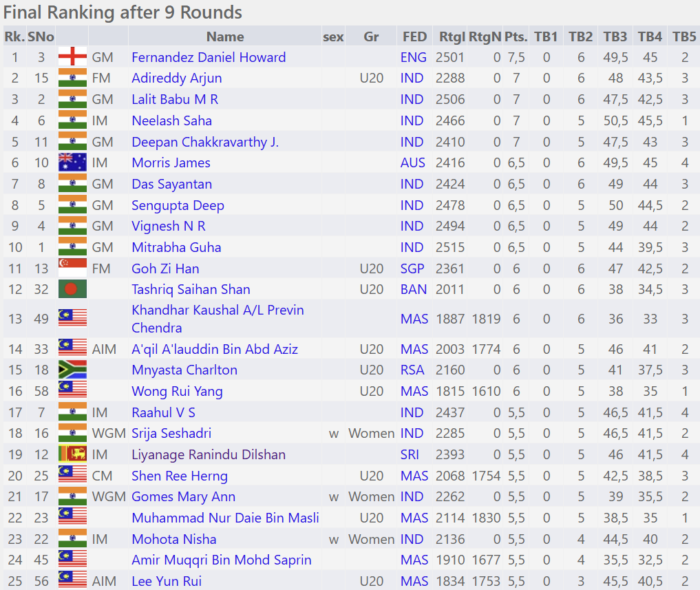
Task: Click the Malaysia flag next to Wong Rui Yang
Action: [72, 392]
